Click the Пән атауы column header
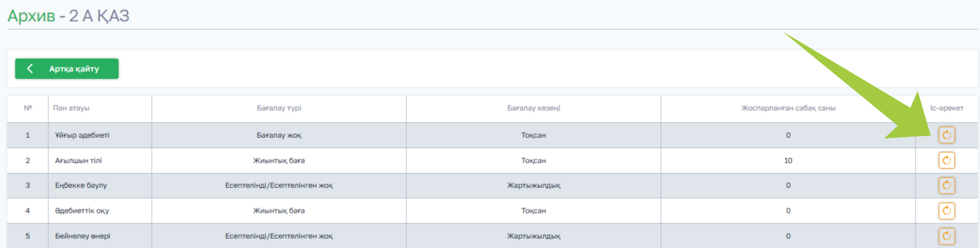The image size is (980, 248). click(x=71, y=108)
